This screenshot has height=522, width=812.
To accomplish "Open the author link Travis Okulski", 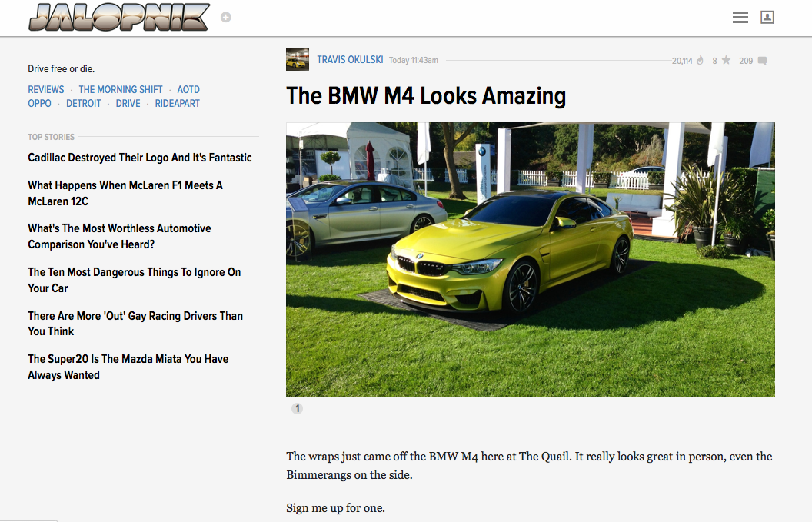I will (350, 59).
